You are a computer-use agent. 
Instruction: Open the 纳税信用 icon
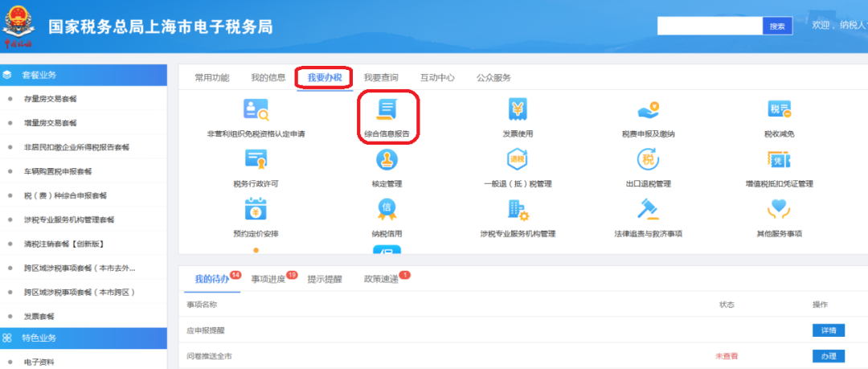pyautogui.click(x=387, y=210)
